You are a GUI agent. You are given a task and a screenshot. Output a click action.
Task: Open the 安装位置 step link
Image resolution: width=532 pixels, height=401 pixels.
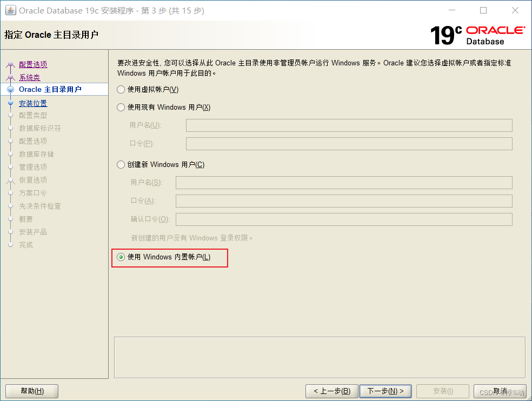coord(33,103)
